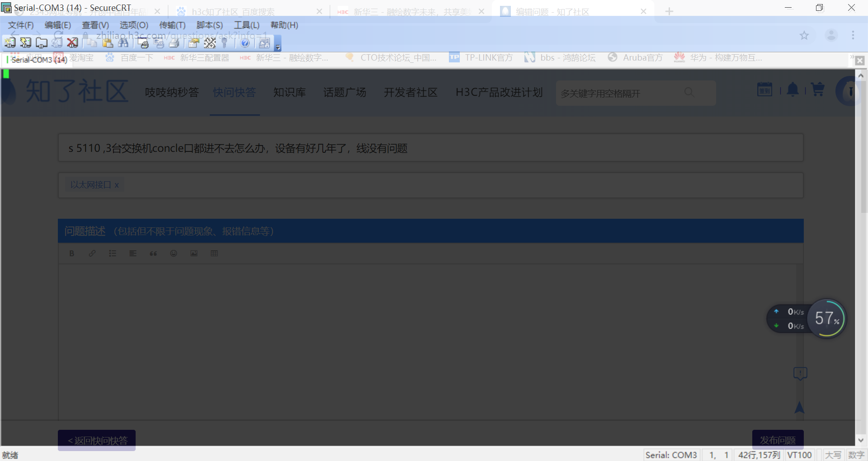Click the key icon in the SecureCRT toolbar
The height and width of the screenshot is (461, 868).
[224, 43]
